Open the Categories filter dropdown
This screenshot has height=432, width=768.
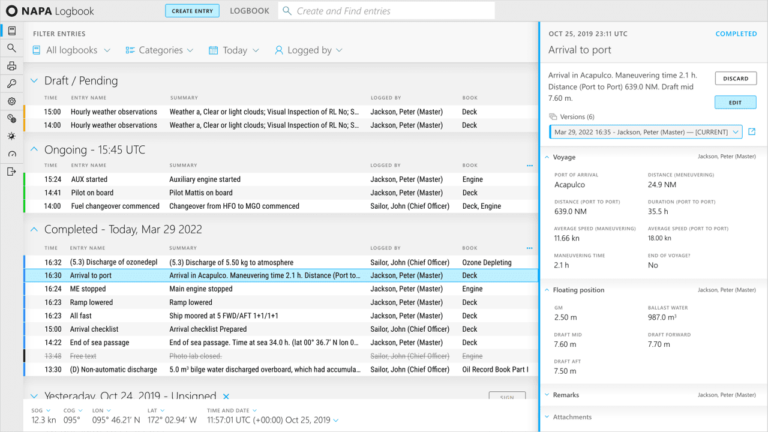(160, 50)
